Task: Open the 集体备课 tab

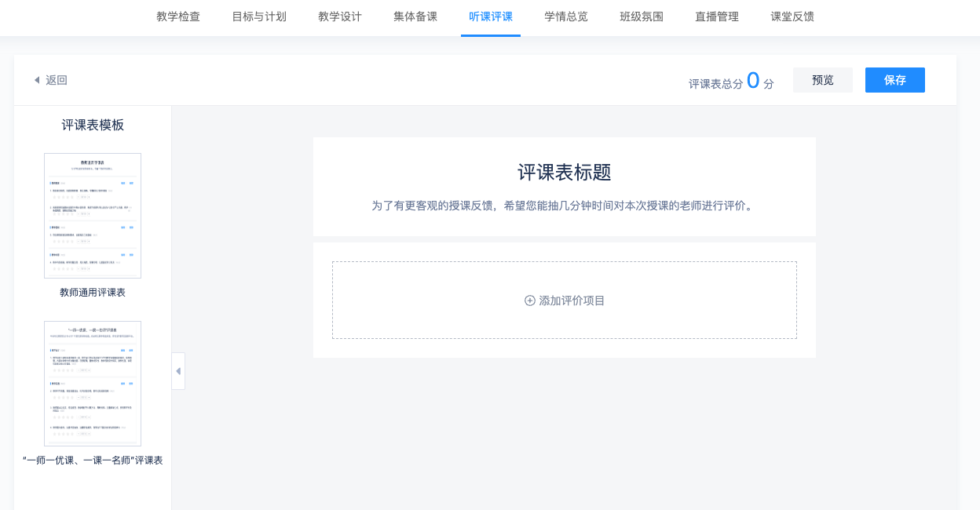Action: [x=415, y=16]
